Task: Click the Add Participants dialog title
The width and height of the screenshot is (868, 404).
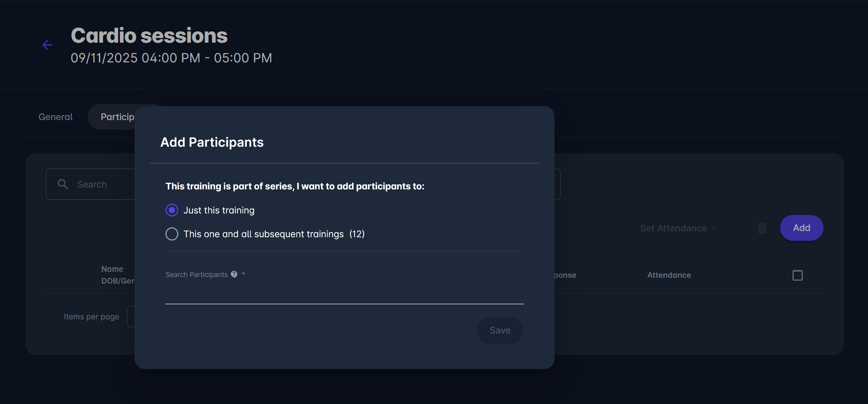Action: pyautogui.click(x=212, y=142)
